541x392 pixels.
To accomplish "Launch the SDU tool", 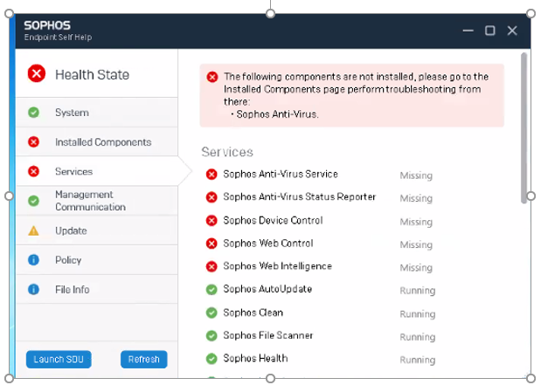I will 59,359.
